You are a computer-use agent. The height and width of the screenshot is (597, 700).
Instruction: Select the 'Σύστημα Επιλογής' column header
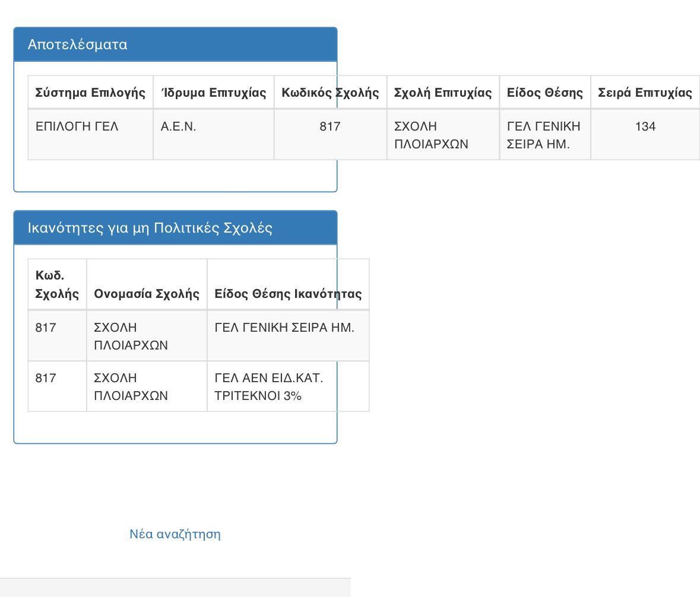(90, 93)
